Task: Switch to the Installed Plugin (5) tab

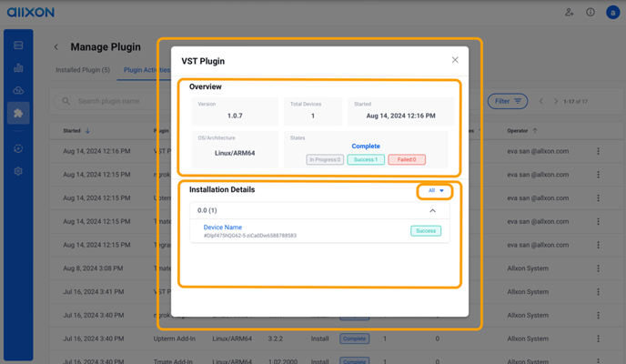Action: 83,70
